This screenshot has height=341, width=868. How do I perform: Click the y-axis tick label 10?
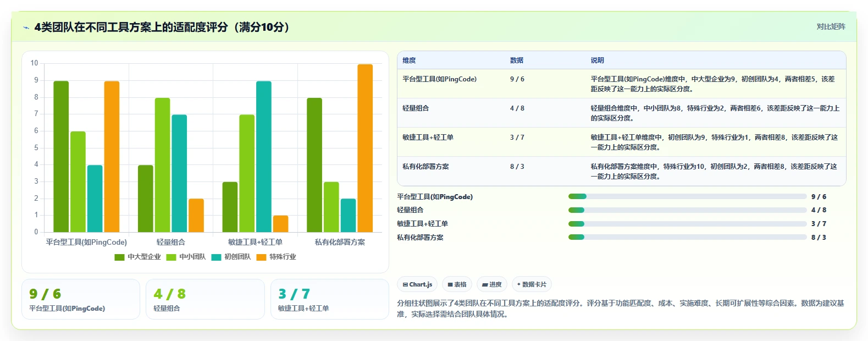(35, 63)
